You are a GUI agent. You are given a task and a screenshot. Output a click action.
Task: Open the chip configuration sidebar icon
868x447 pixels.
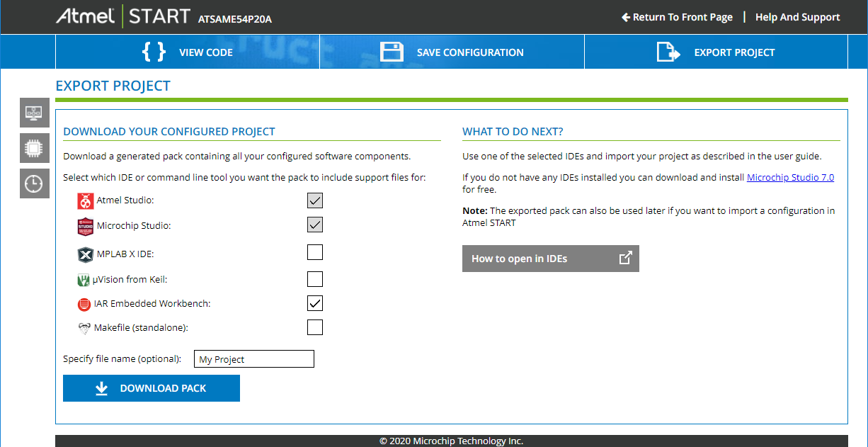coord(34,148)
